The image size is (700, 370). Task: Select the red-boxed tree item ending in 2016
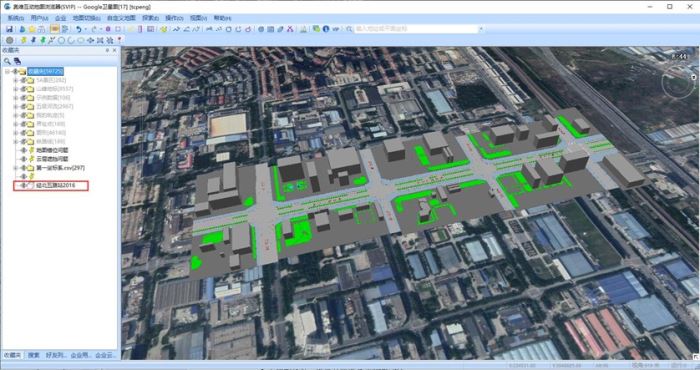[x=55, y=185]
